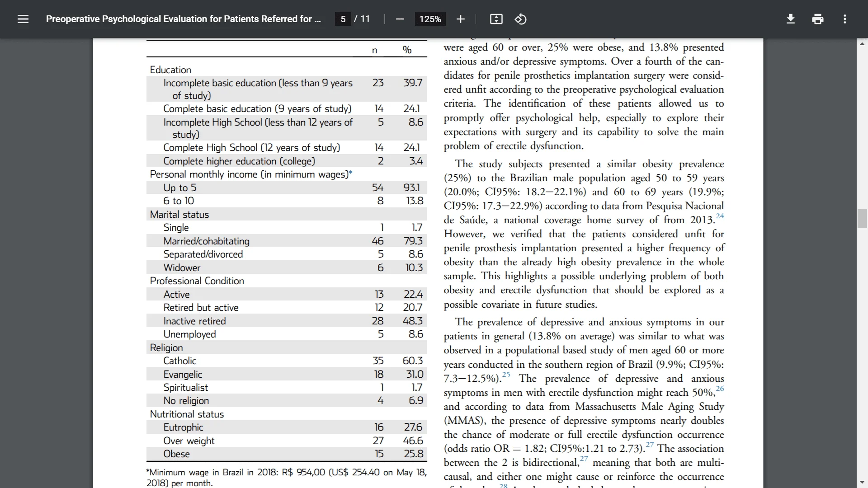Select the 'Spiritualist' row label

[185, 388]
